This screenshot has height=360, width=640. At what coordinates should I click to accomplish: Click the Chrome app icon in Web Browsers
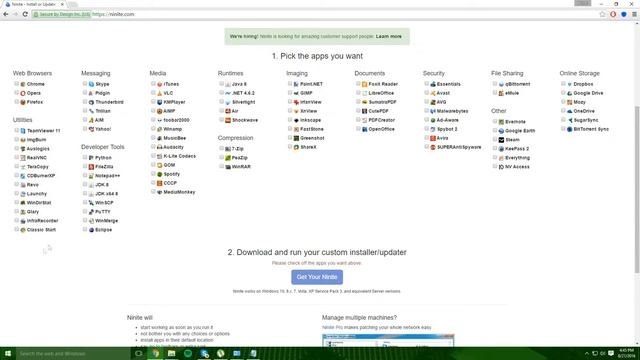[x=23, y=84]
